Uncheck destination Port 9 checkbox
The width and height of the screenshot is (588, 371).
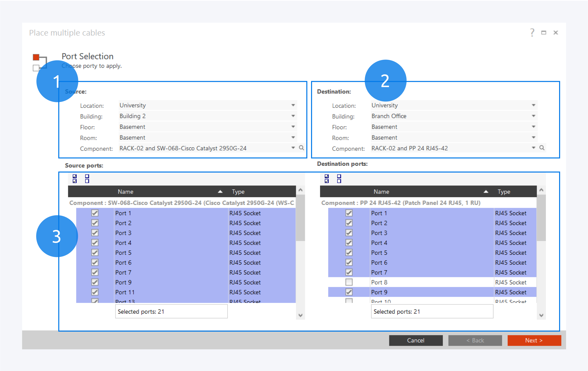(x=349, y=292)
